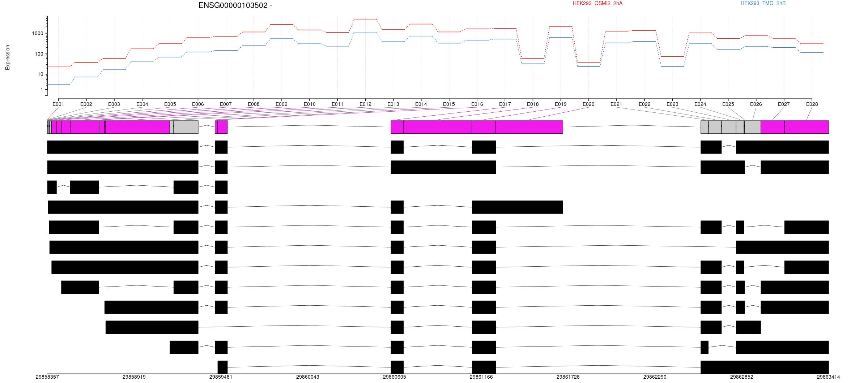Click exon label E026
This screenshot has height=383, width=868.
pos(756,104)
